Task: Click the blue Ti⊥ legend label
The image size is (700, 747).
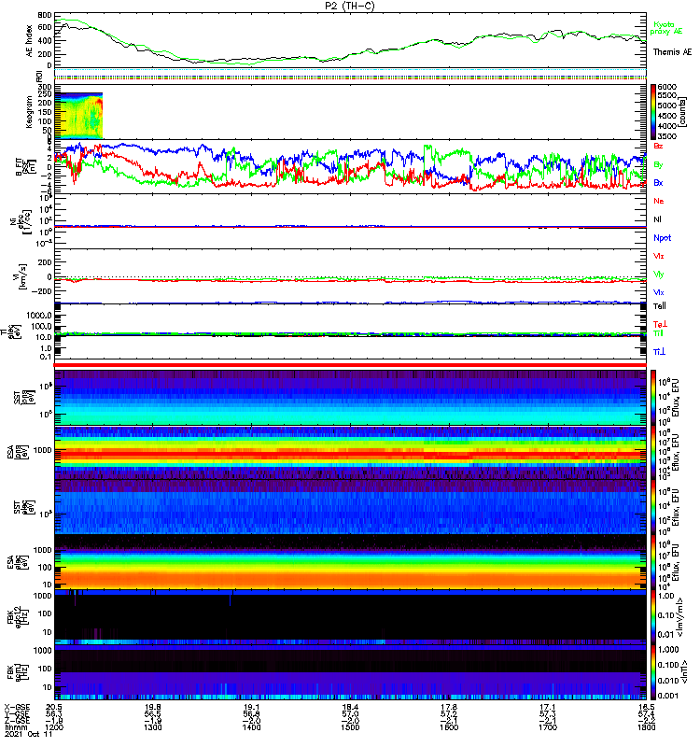Action: pos(659,352)
